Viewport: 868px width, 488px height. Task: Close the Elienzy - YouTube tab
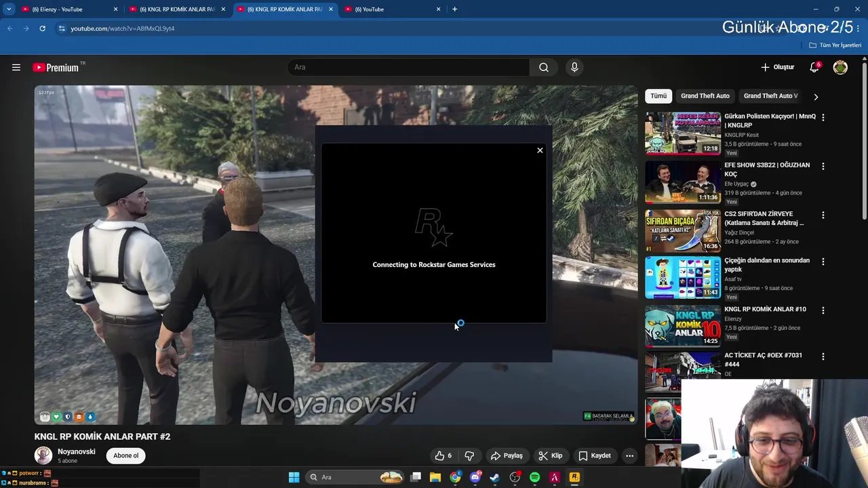point(115,9)
